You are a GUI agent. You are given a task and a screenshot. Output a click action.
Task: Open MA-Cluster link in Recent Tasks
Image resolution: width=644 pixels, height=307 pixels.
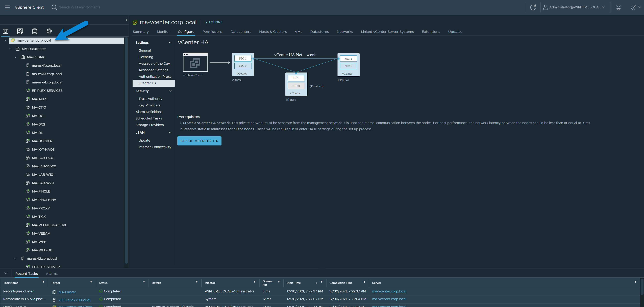pos(67,292)
